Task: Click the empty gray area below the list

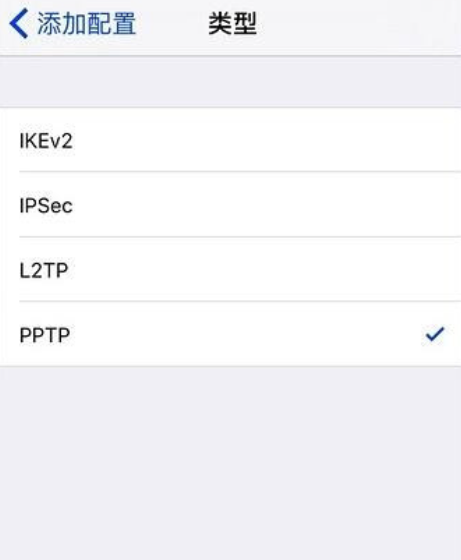Action: 230,463
